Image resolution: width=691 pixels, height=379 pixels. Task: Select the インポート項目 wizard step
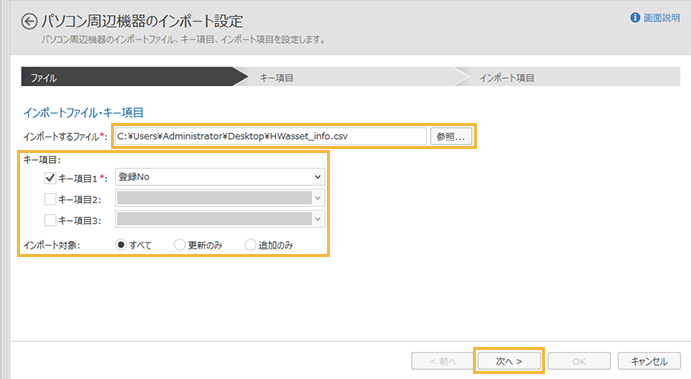[568, 77]
